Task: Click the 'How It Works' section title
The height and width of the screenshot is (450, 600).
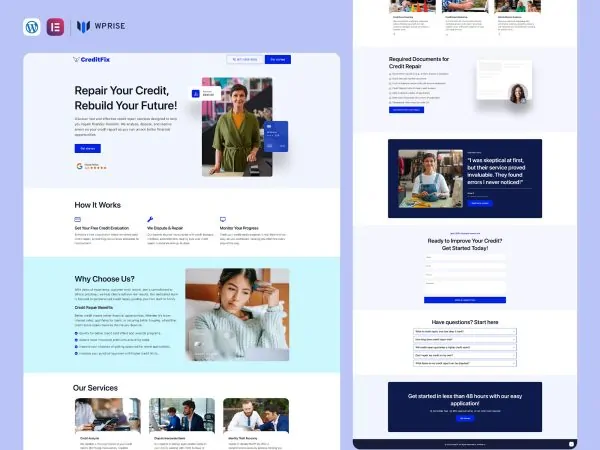Action: [98, 205]
